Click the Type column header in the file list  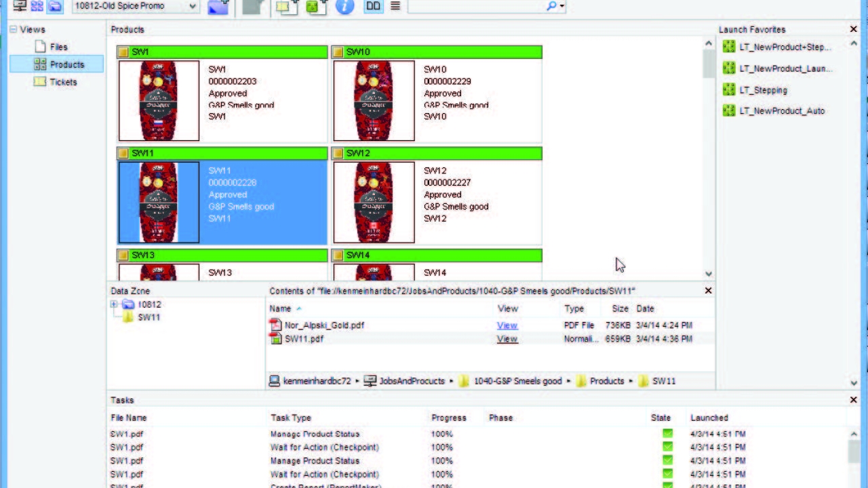pos(574,308)
